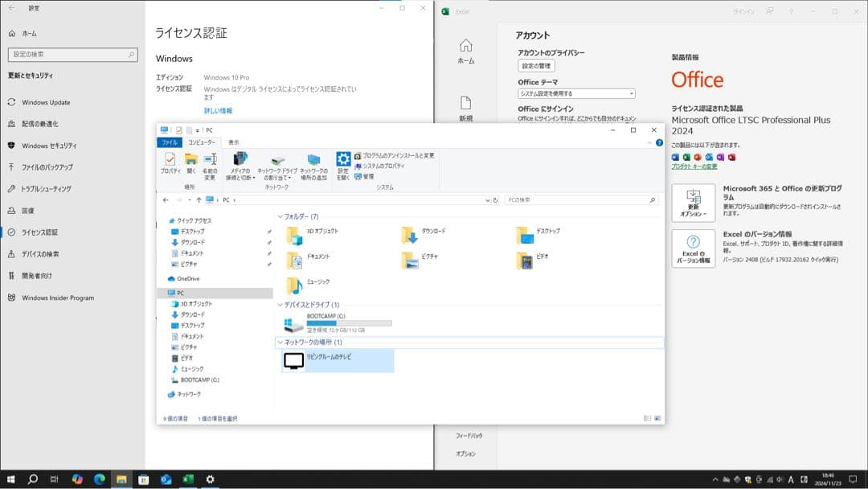This screenshot has height=489, width=868.
Task: Open 設定を開く gear icon in ribbon
Action: [x=343, y=163]
